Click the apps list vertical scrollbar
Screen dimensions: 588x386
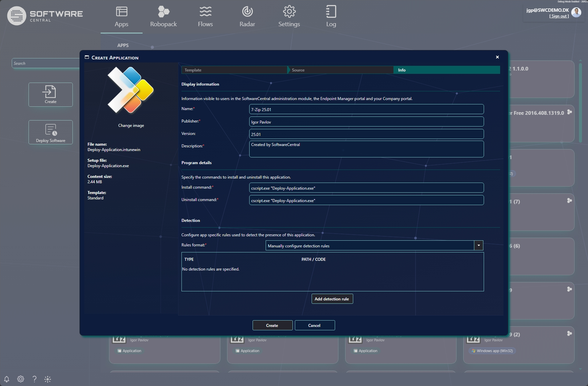click(581, 102)
